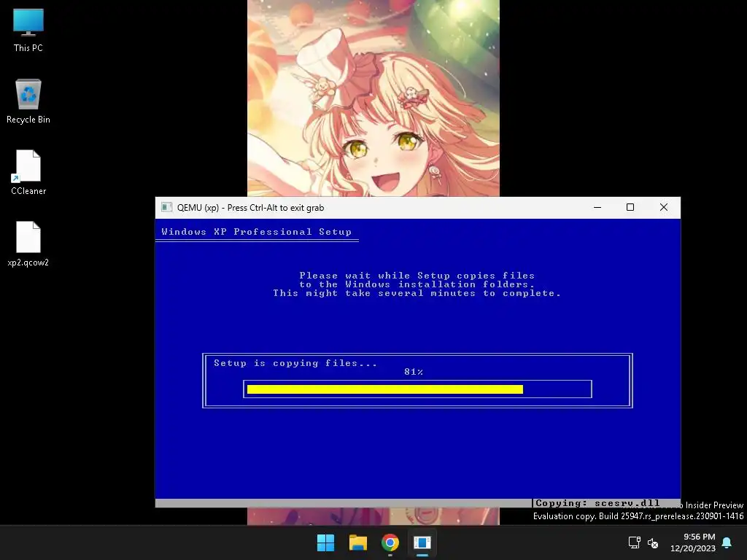The height and width of the screenshot is (560, 747).
Task: Click the muted volume tray icon
Action: click(653, 542)
